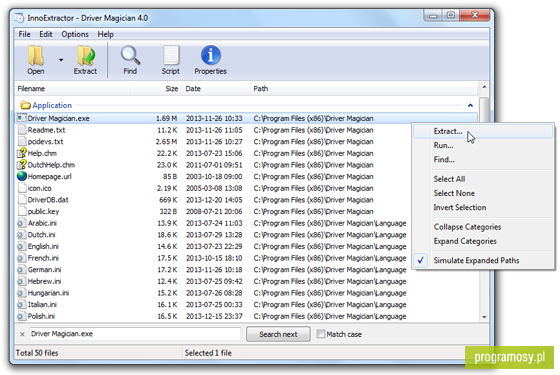The image size is (560, 375).
Task: Enable the Match case checkbox
Action: click(x=321, y=334)
